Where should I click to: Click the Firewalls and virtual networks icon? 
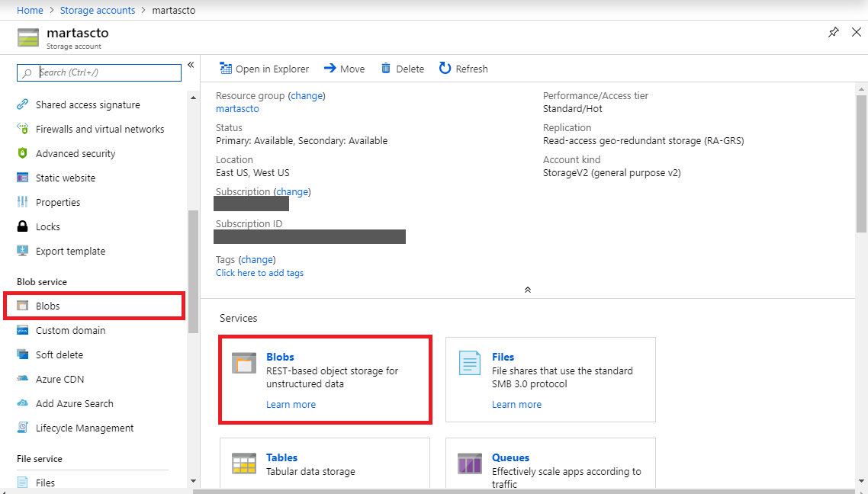pyautogui.click(x=22, y=129)
